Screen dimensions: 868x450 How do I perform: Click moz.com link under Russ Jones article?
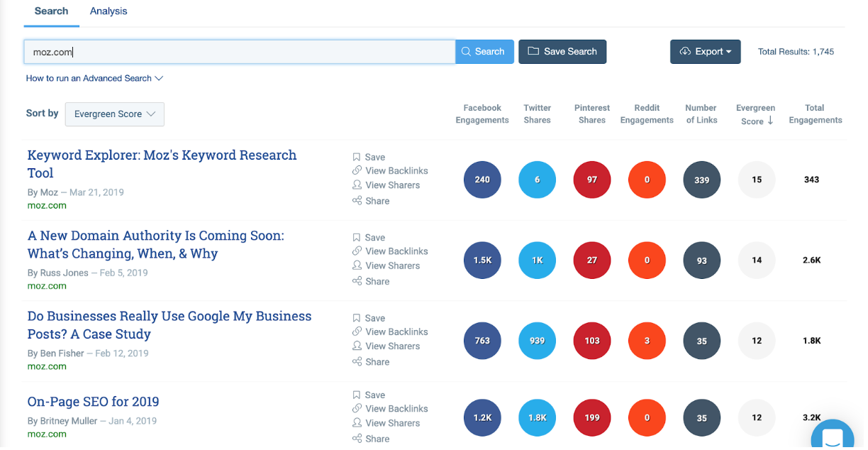point(47,286)
